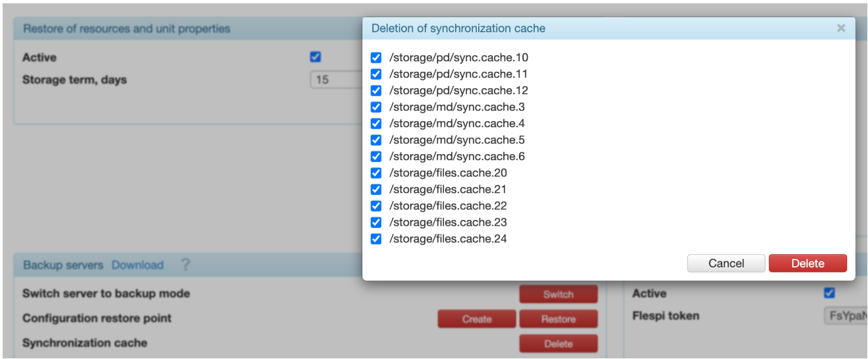Close the synchronization cache deletion dialog
Image resolution: width=868 pixels, height=359 pixels.
[x=841, y=28]
